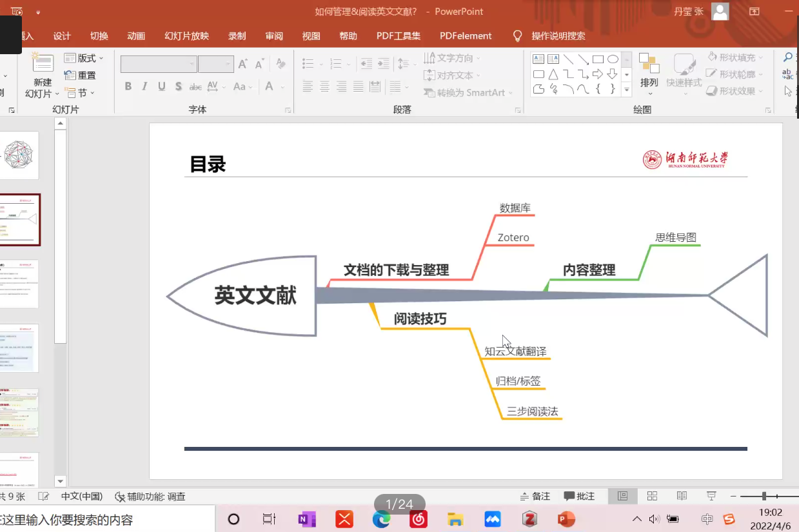Open the Animations (动画) tab
The height and width of the screenshot is (532, 799).
tap(136, 36)
